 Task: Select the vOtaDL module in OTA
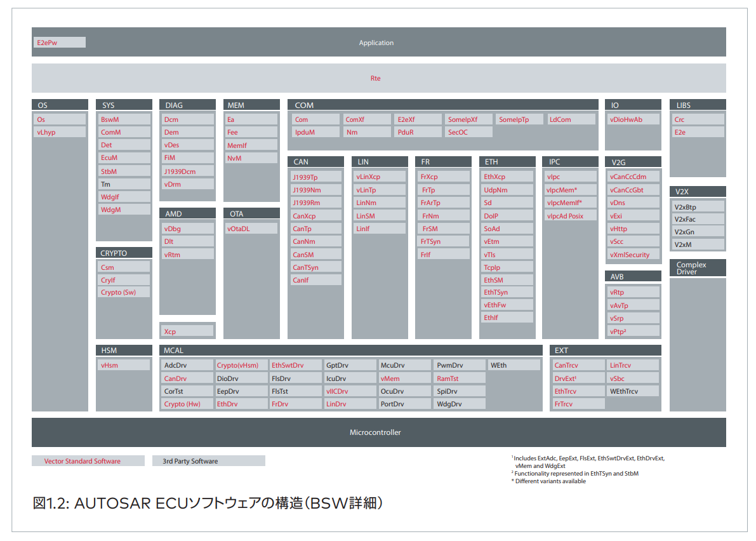(251, 229)
